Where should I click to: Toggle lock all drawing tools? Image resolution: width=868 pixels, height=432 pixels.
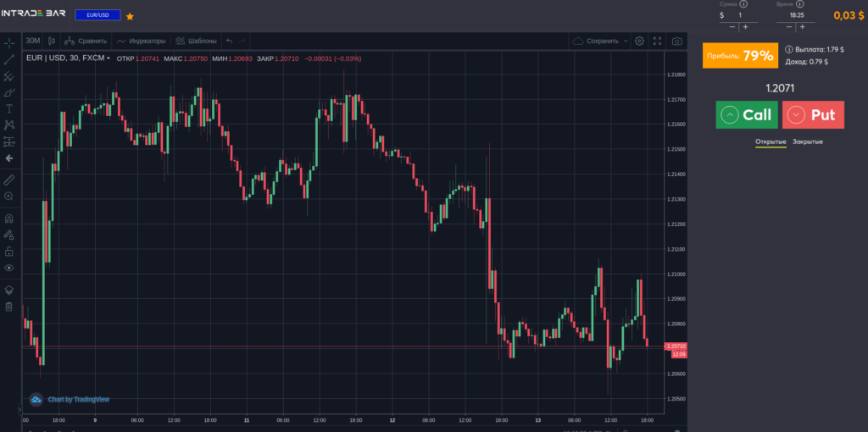click(x=9, y=251)
